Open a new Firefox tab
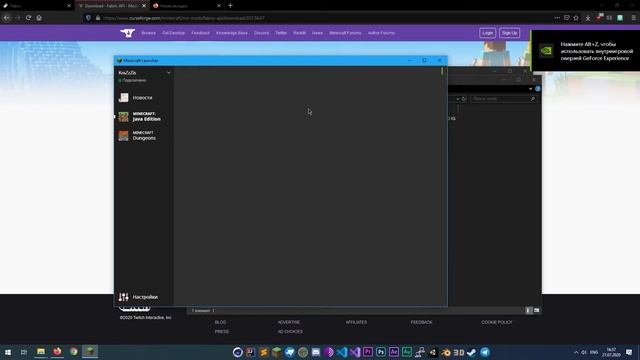Viewport: 640px width, 360px height. point(230,6)
